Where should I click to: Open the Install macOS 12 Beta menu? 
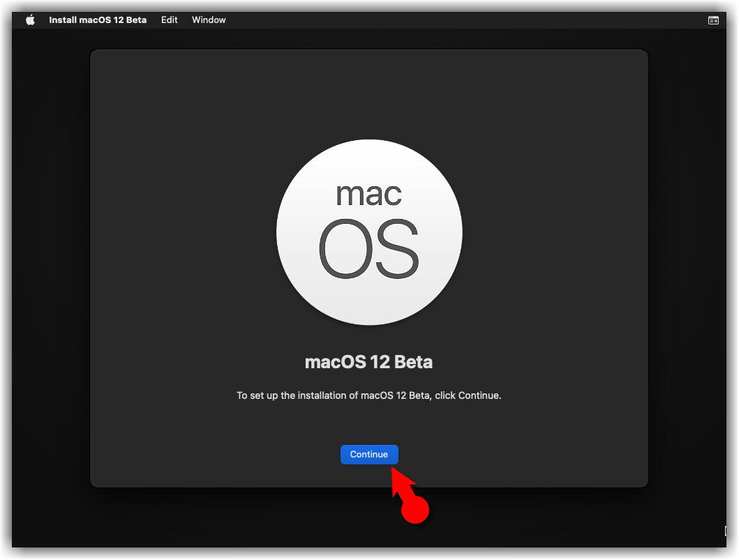[x=98, y=20]
